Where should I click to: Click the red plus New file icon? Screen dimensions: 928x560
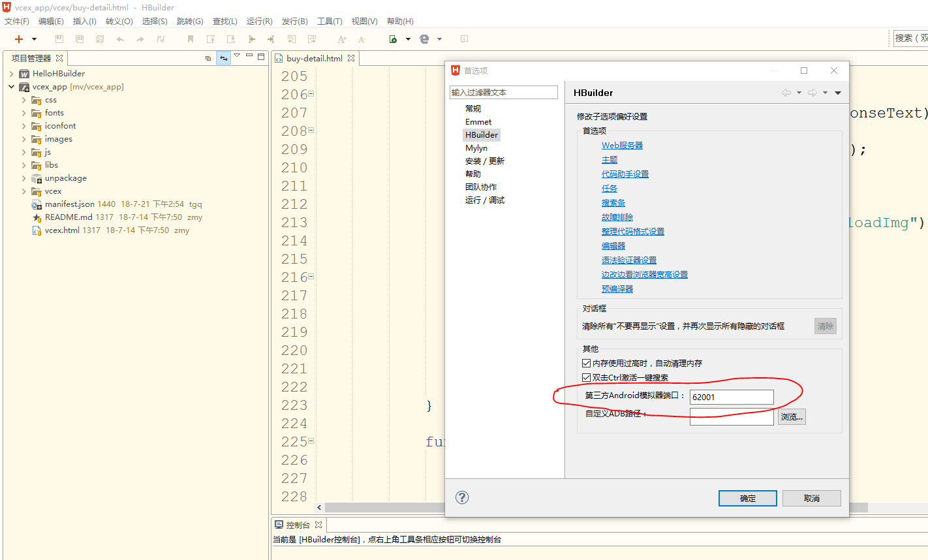pyautogui.click(x=19, y=39)
